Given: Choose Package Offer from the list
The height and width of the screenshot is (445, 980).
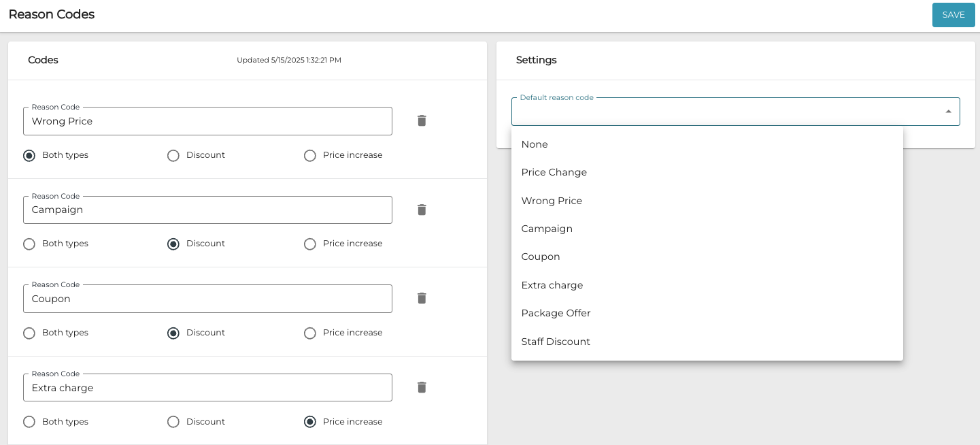Looking at the screenshot, I should pyautogui.click(x=556, y=313).
